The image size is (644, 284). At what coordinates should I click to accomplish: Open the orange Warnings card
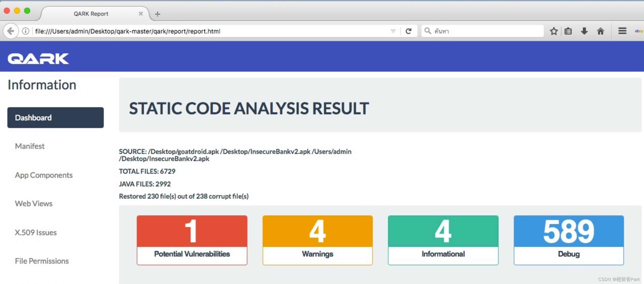pos(317,240)
